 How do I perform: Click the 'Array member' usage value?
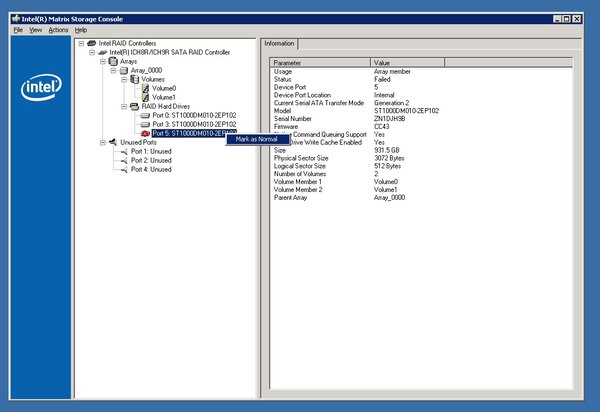pyautogui.click(x=392, y=72)
